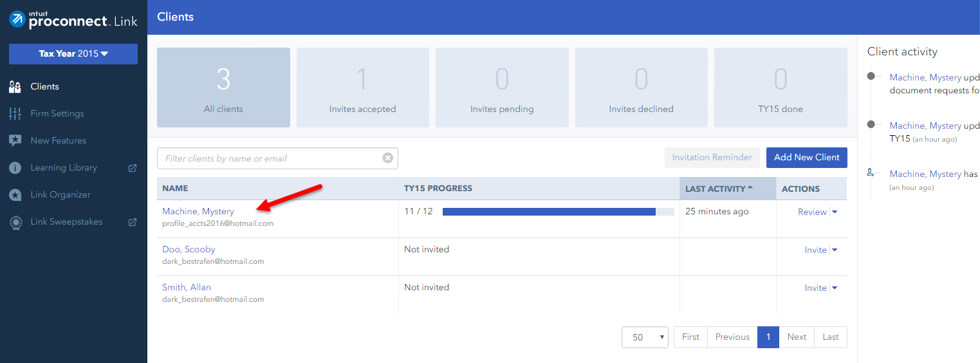Click the Add New Client button
Image resolution: width=980 pixels, height=363 pixels.
(807, 158)
